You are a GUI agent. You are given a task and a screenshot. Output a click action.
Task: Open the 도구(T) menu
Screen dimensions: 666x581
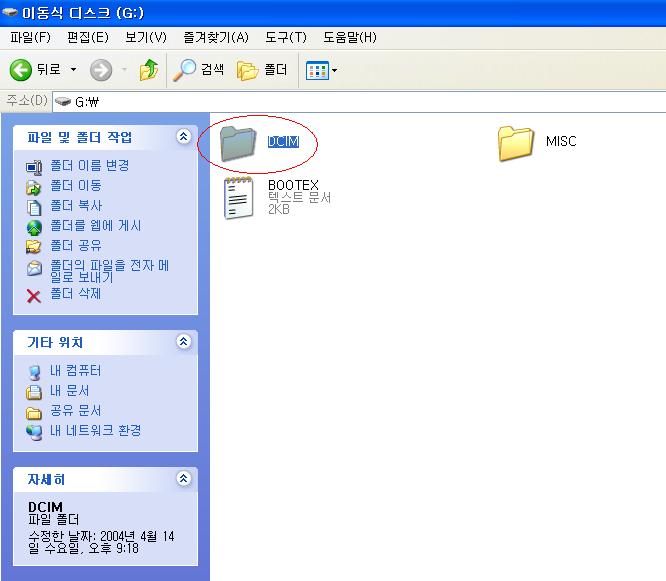tap(285, 37)
